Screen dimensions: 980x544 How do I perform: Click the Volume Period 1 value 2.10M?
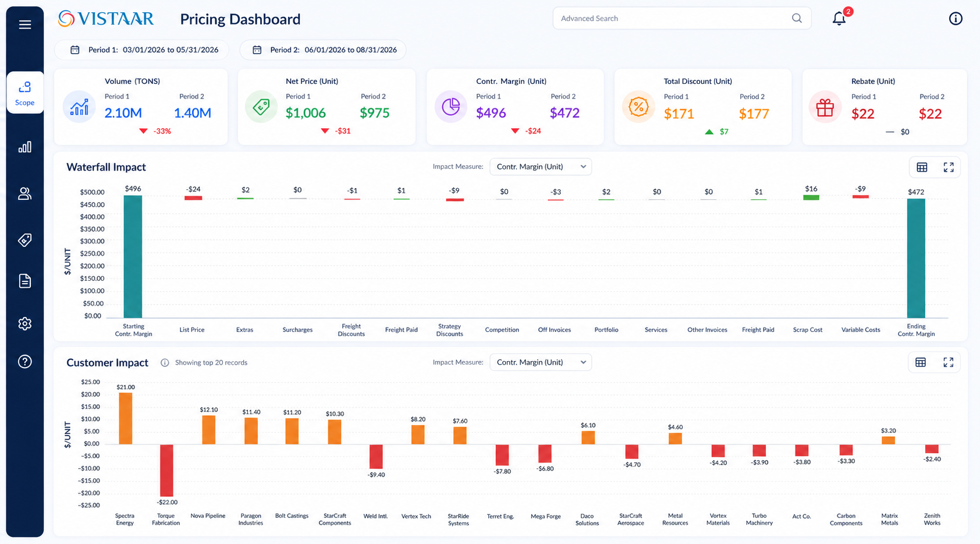pos(123,113)
